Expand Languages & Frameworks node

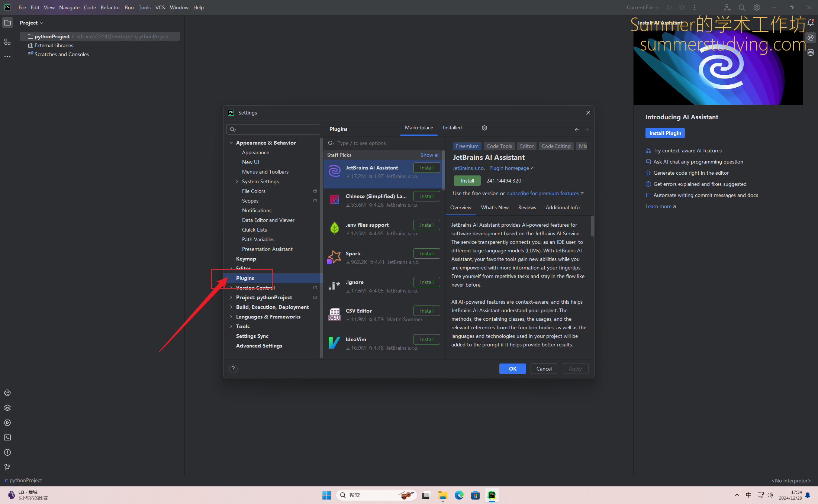tap(231, 317)
